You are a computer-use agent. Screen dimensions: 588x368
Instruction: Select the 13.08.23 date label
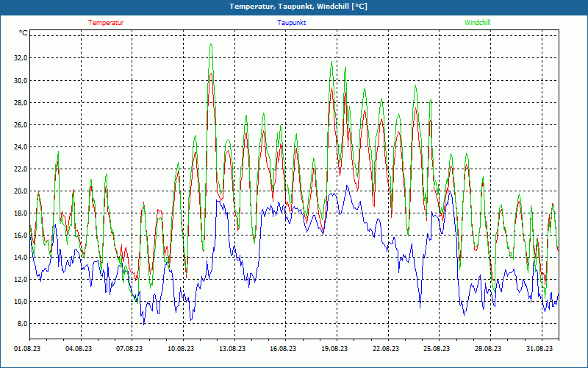click(x=232, y=349)
